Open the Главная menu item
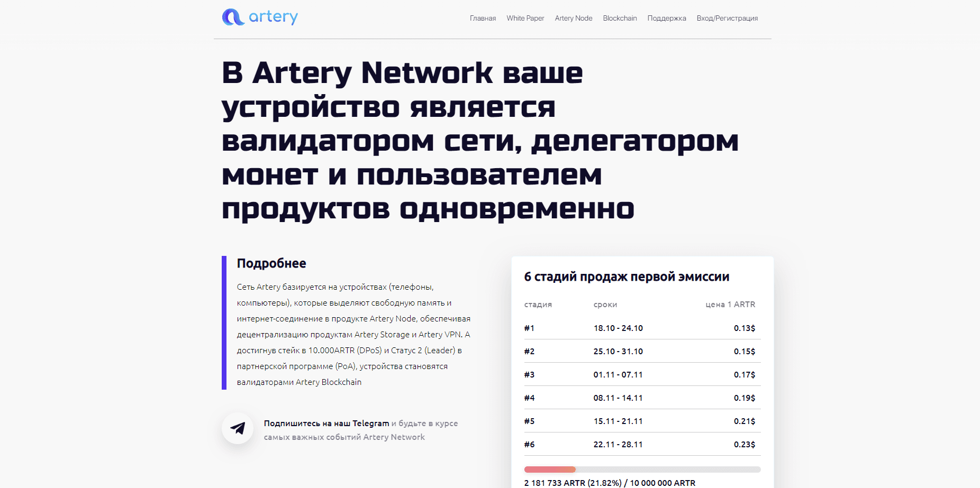Screen dimensions: 980x488 click(x=482, y=18)
